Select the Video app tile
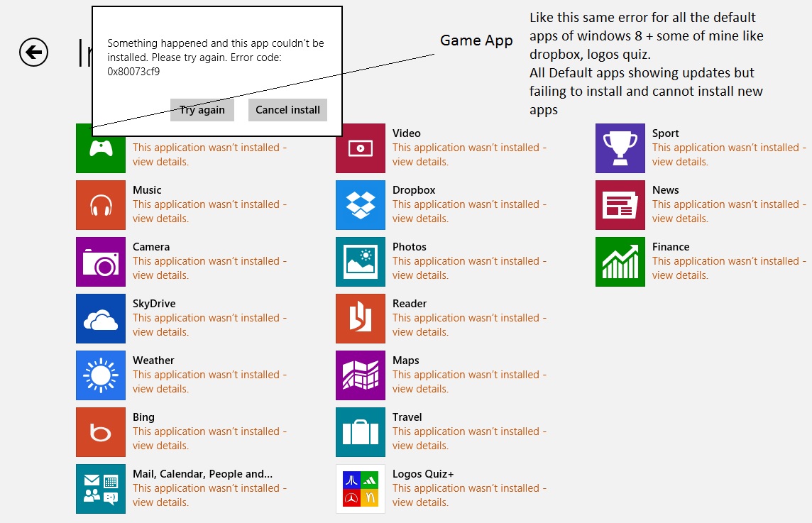 tap(361, 148)
